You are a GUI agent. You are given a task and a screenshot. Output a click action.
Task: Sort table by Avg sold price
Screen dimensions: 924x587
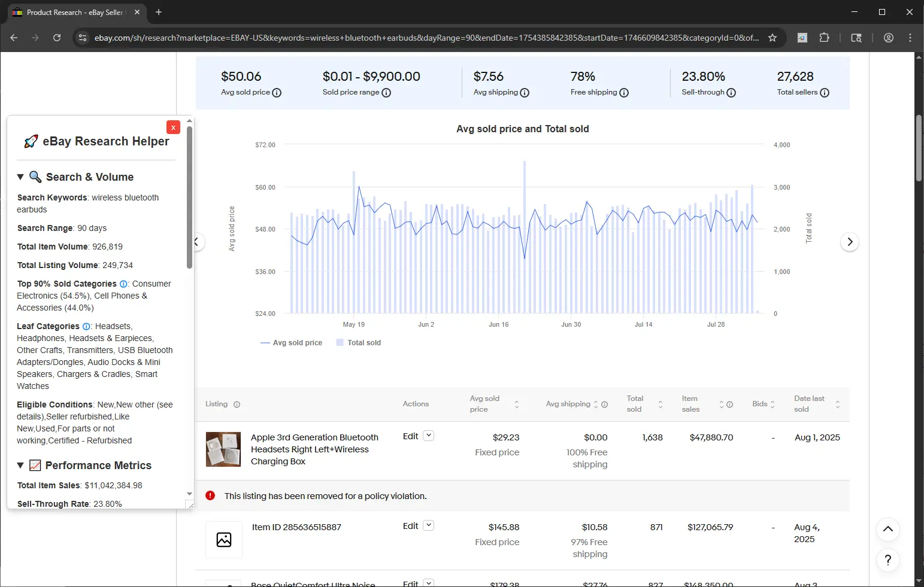(x=517, y=404)
